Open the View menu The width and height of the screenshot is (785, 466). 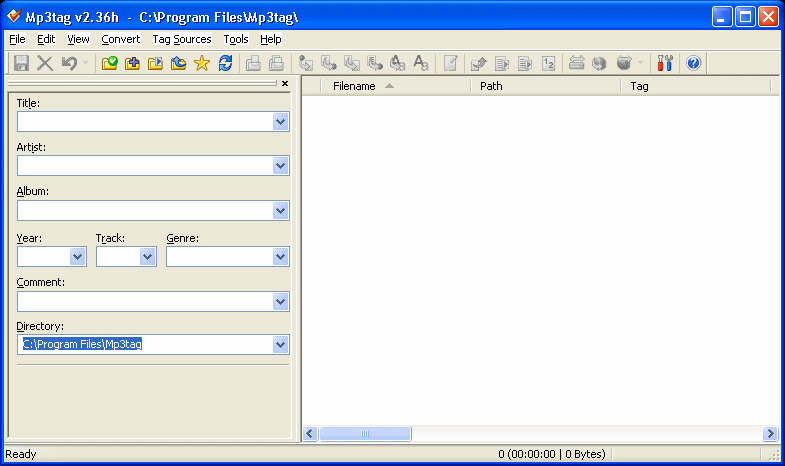coord(78,39)
